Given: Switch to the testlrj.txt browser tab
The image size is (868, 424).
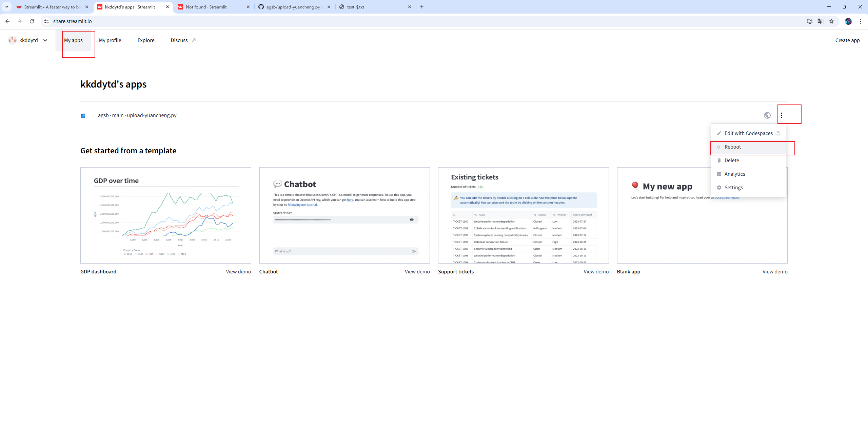Looking at the screenshot, I should pos(375,7).
